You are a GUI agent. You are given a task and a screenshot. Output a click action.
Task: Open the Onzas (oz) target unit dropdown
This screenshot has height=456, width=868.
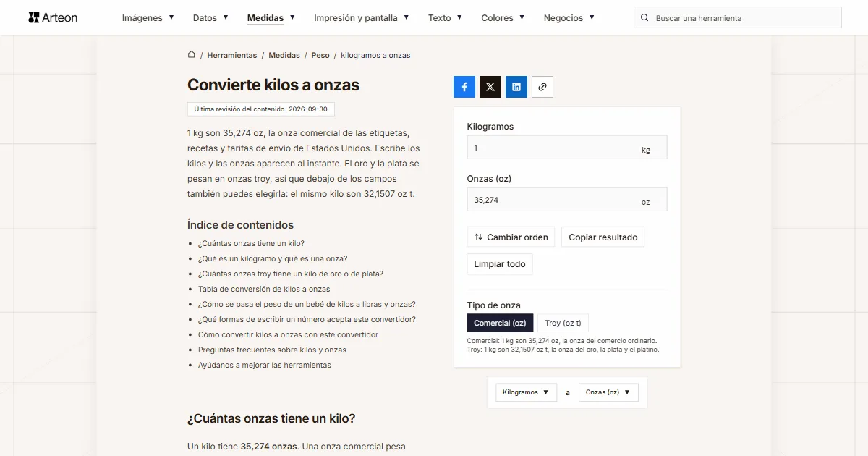click(x=608, y=392)
